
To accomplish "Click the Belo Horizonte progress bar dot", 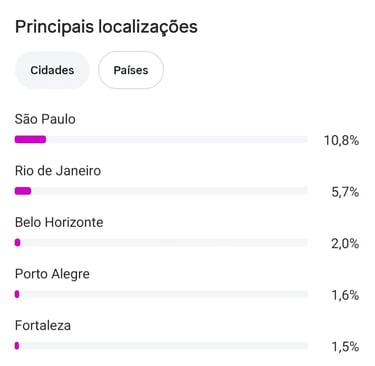I will (x=18, y=243).
